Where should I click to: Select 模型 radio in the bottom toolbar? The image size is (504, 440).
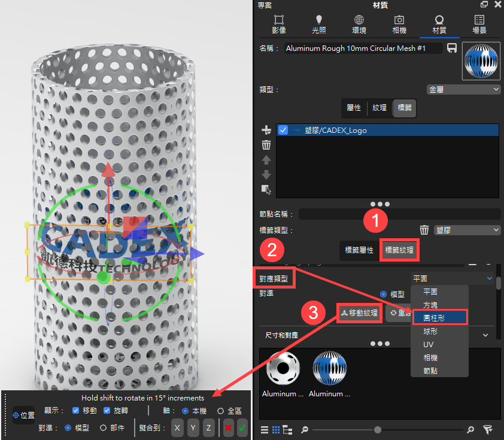(68, 428)
